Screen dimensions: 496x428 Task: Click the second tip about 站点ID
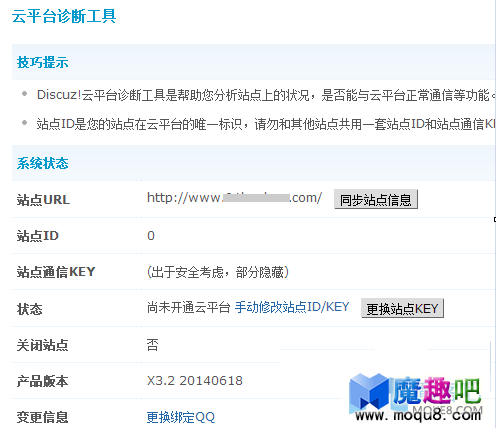pyautogui.click(x=266, y=124)
